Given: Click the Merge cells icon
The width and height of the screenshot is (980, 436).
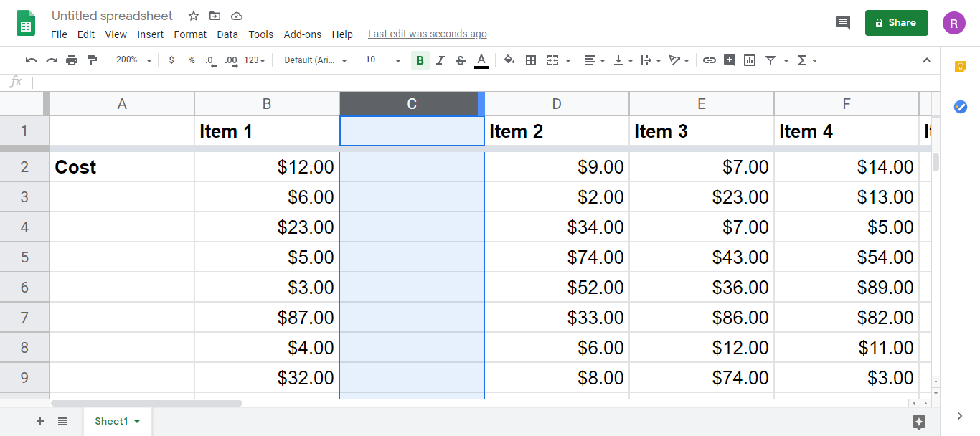Looking at the screenshot, I should tap(552, 60).
